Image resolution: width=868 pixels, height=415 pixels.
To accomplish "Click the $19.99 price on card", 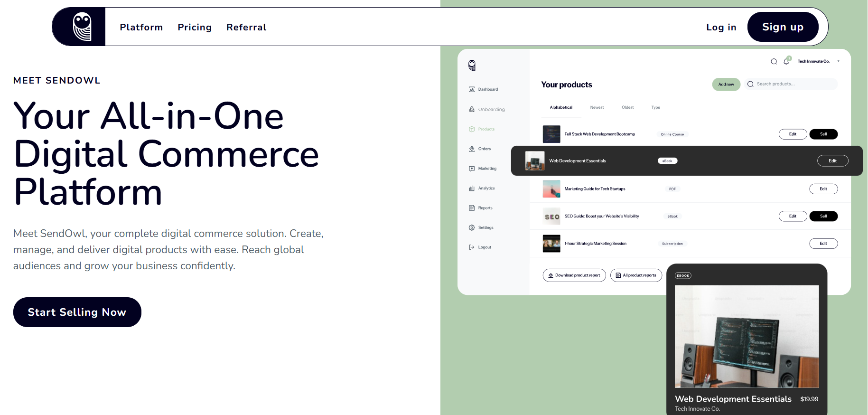I will click(x=809, y=399).
